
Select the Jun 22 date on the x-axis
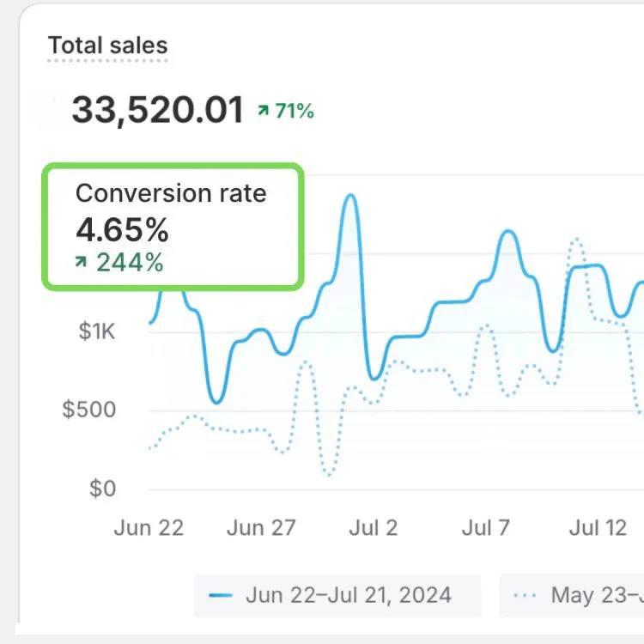[149, 527]
